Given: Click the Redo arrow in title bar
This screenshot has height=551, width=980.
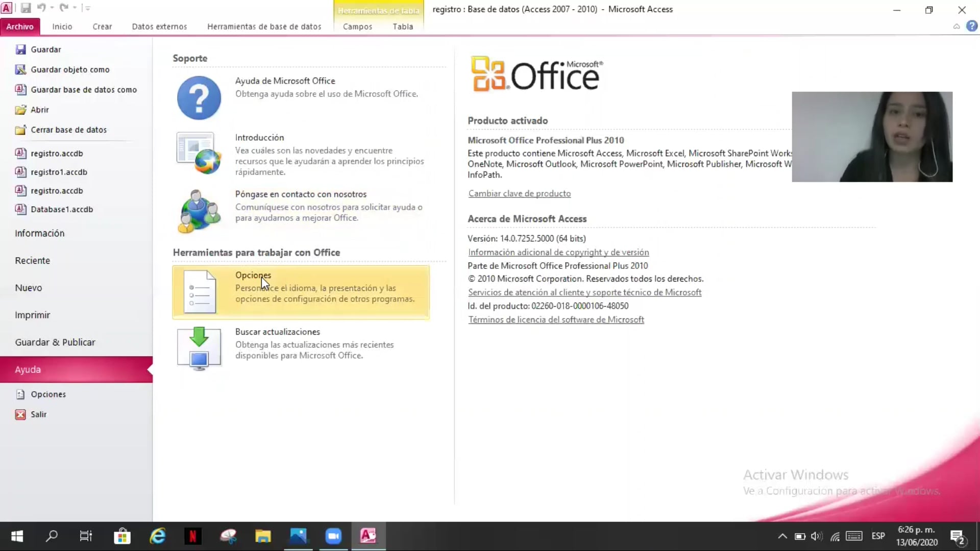Looking at the screenshot, I should coord(64,8).
